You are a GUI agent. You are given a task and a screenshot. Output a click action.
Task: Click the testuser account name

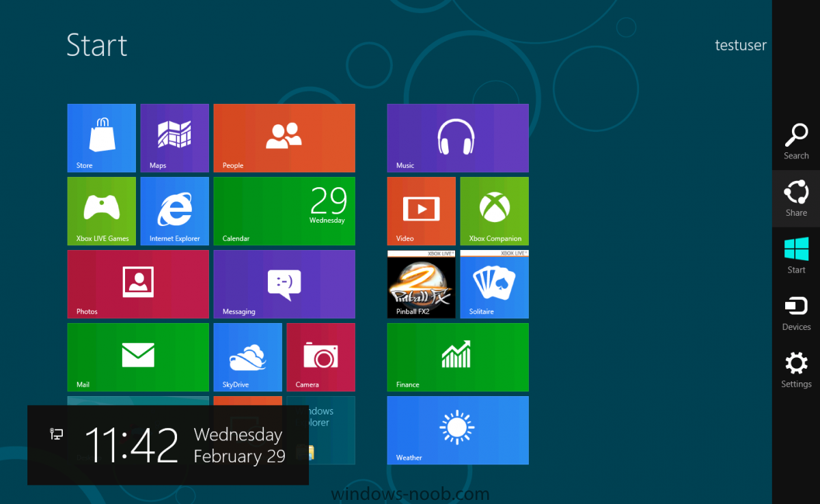tap(741, 45)
